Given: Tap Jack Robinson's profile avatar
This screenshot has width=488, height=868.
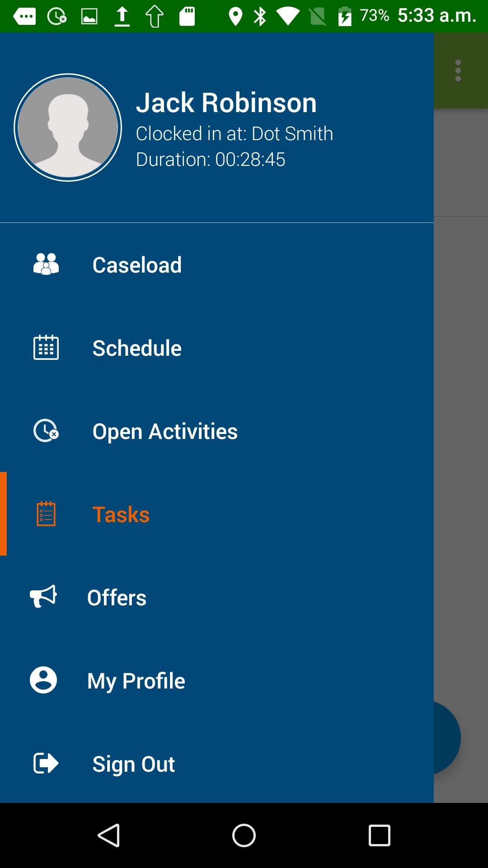Looking at the screenshot, I should click(x=68, y=127).
